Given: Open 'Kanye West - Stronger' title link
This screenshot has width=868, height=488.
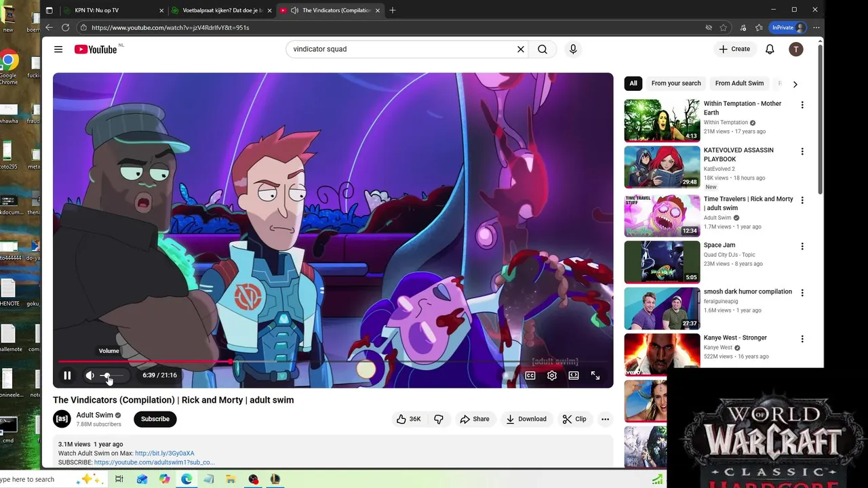Looking at the screenshot, I should coord(735,338).
